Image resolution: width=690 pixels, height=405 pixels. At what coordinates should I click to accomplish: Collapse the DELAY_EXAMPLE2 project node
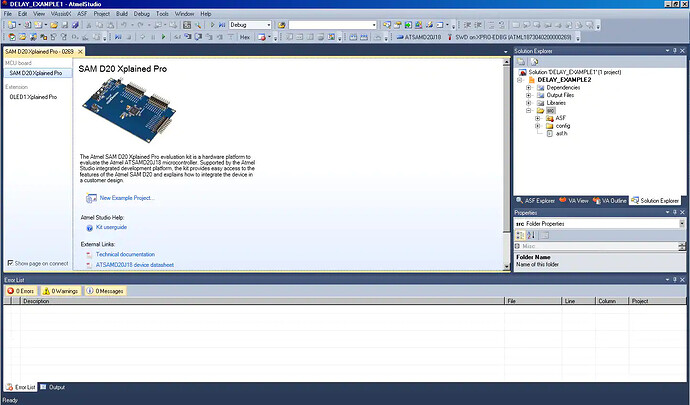click(x=520, y=80)
